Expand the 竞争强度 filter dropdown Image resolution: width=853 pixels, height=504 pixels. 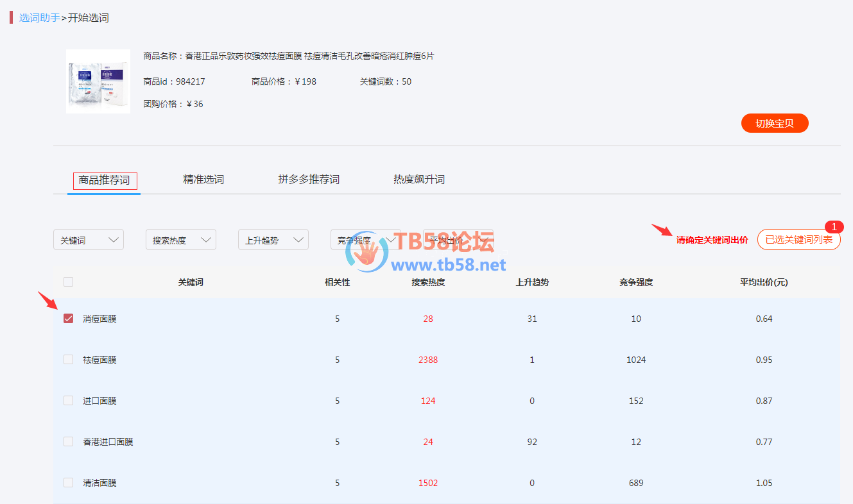pyautogui.click(x=365, y=240)
